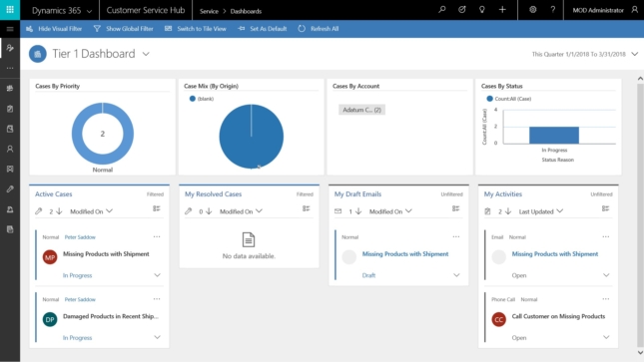Toggle the hamburger site map menu icon
The image size is (644, 362).
pos(10,29)
